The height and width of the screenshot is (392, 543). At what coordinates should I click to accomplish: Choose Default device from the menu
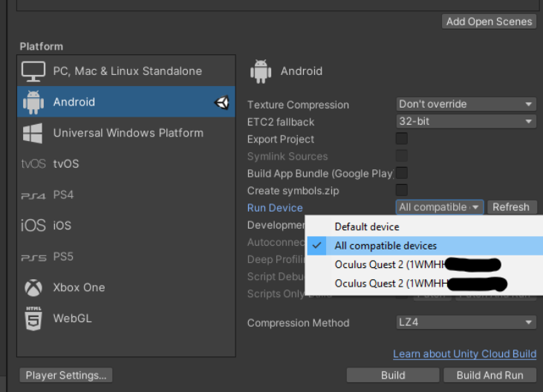click(367, 227)
